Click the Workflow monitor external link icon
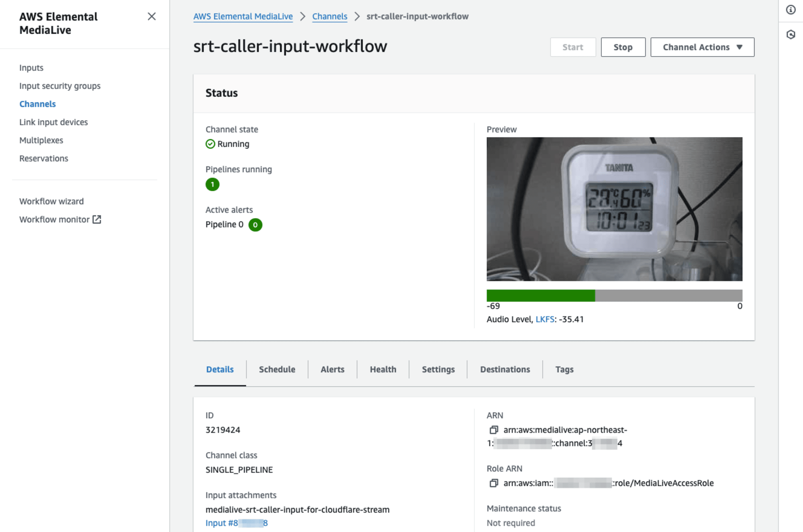Image resolution: width=803 pixels, height=532 pixels. [97, 219]
